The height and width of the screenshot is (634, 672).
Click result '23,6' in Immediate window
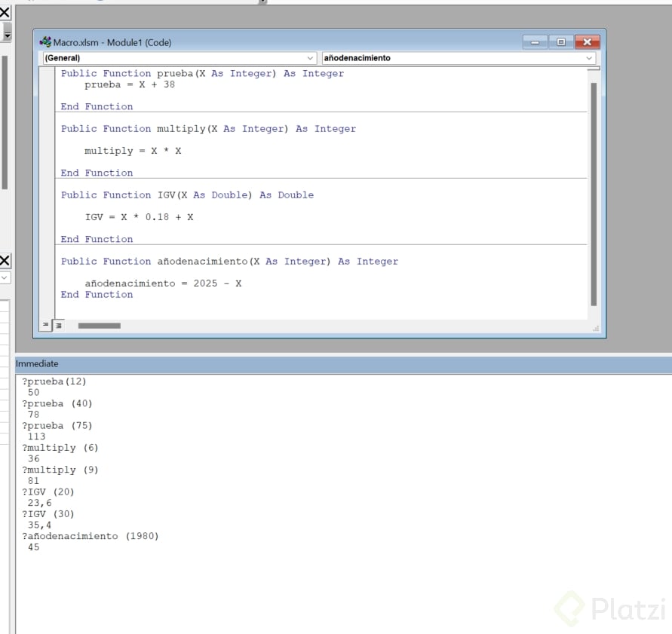coord(39,503)
